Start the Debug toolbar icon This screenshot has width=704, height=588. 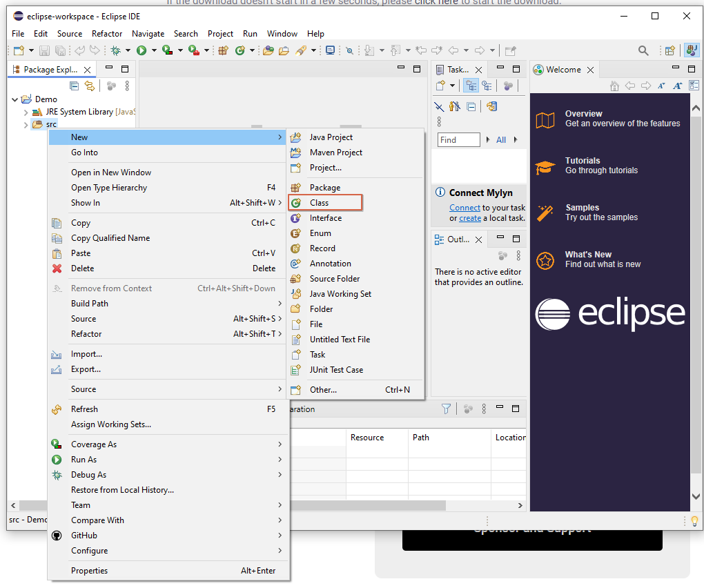[x=116, y=50]
